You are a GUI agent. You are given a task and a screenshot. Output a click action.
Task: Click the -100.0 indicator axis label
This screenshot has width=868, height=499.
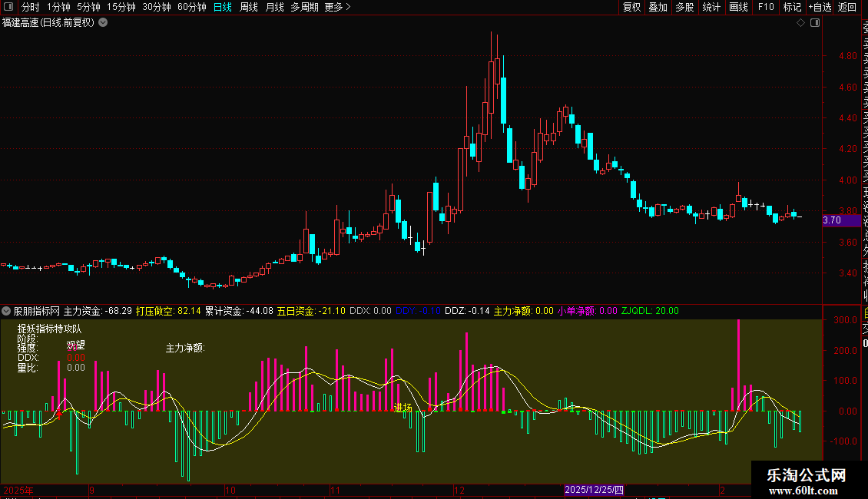click(x=844, y=441)
